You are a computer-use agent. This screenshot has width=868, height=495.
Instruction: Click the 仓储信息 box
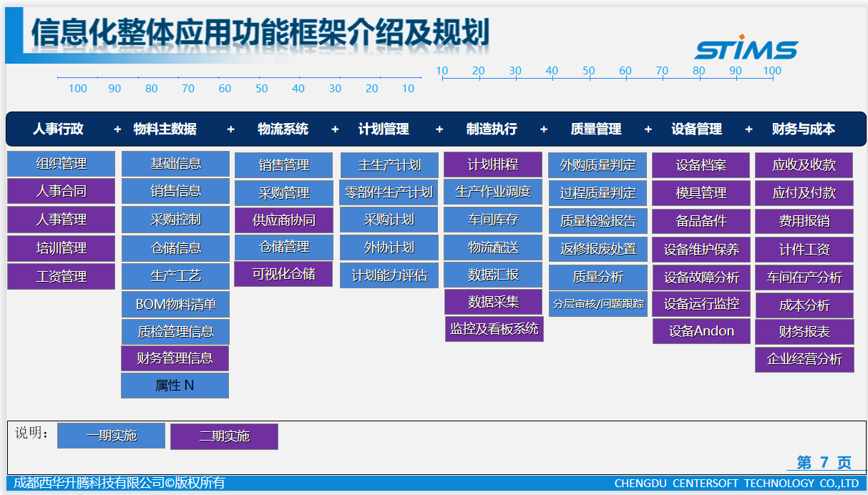(175, 248)
